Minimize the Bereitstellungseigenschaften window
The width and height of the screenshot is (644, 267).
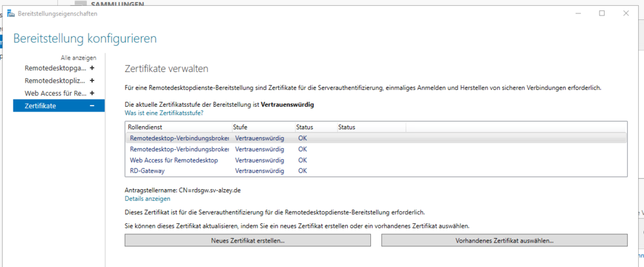573,13
